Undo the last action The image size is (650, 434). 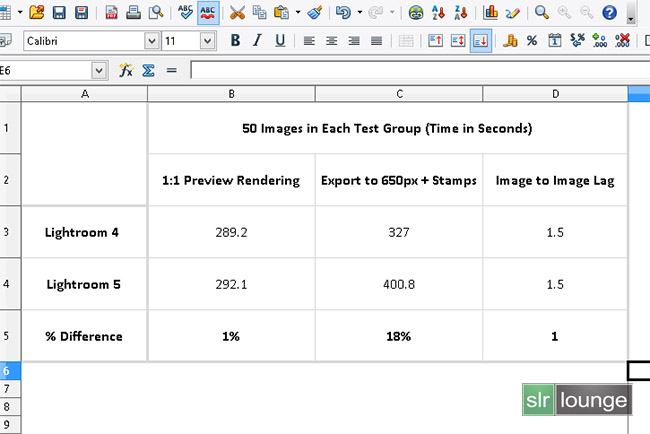343,13
